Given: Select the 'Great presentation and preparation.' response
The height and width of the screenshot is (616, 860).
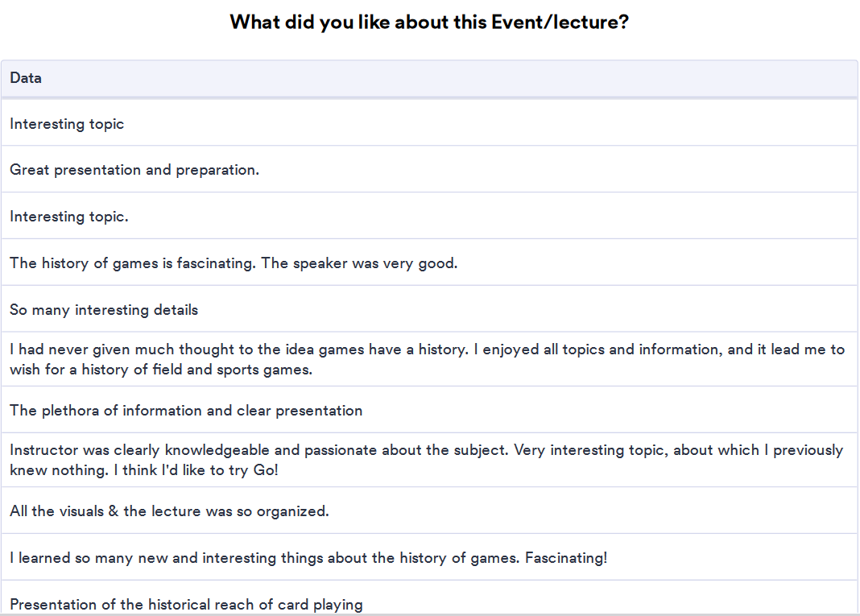Looking at the screenshot, I should point(134,170).
